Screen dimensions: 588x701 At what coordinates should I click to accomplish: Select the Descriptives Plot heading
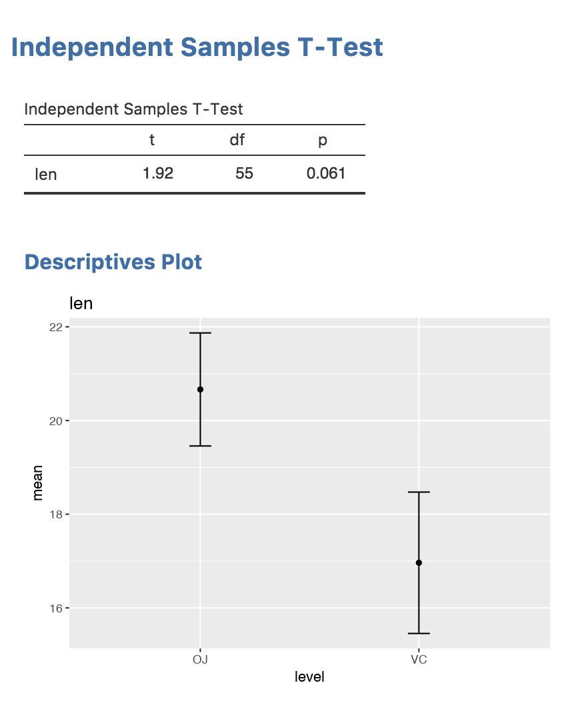tap(113, 262)
